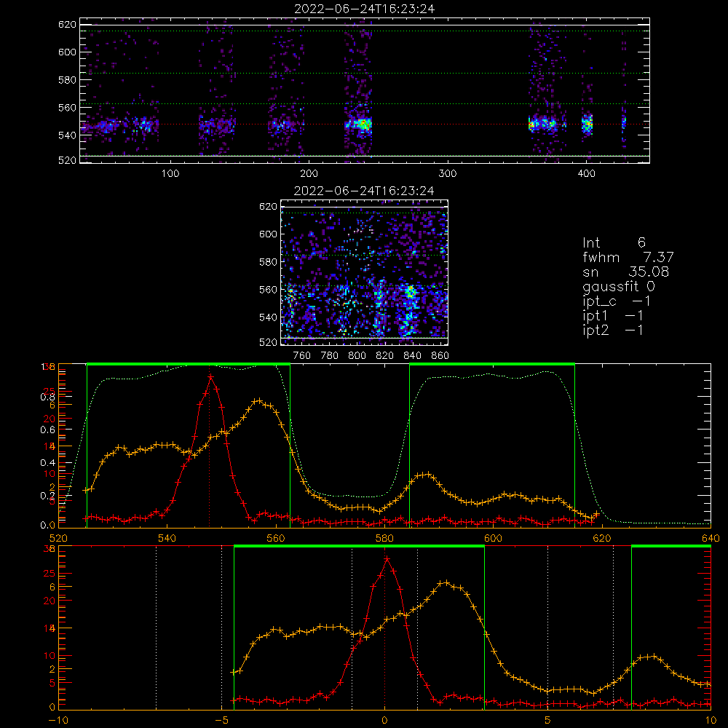Click x-axis label 800 on square image
This screenshot has width=728, height=728.
click(x=357, y=356)
